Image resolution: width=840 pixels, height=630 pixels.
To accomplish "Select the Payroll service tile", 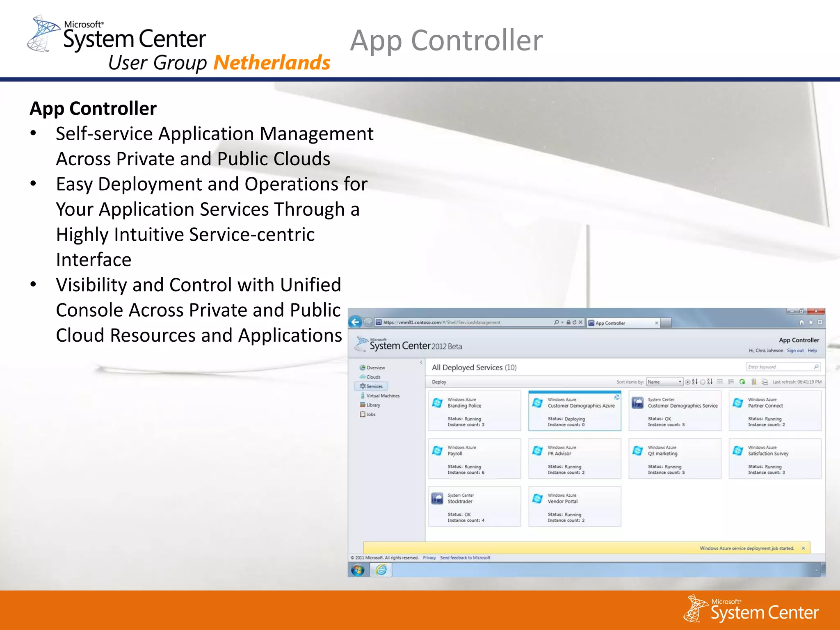I will 475,459.
